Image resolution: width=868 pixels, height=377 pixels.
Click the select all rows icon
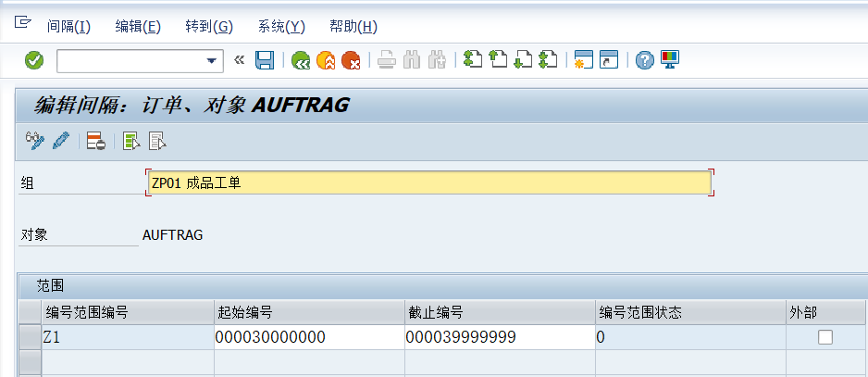(131, 141)
